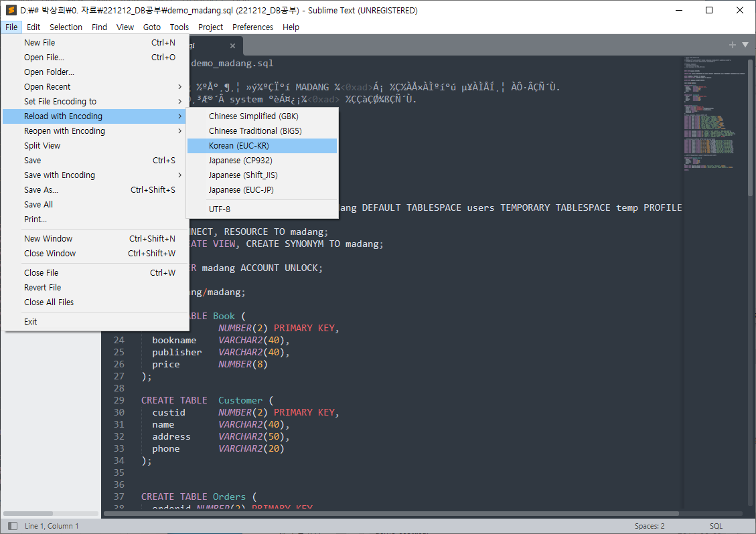The width and height of the screenshot is (756, 534).
Task: Expand the Open Recent submenu
Action: click(x=94, y=87)
